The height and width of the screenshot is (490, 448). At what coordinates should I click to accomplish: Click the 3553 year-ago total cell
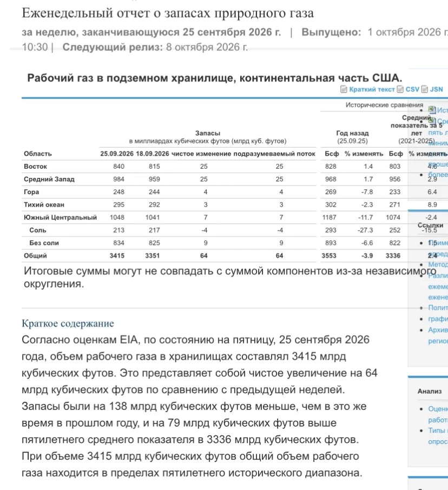pos(329,256)
